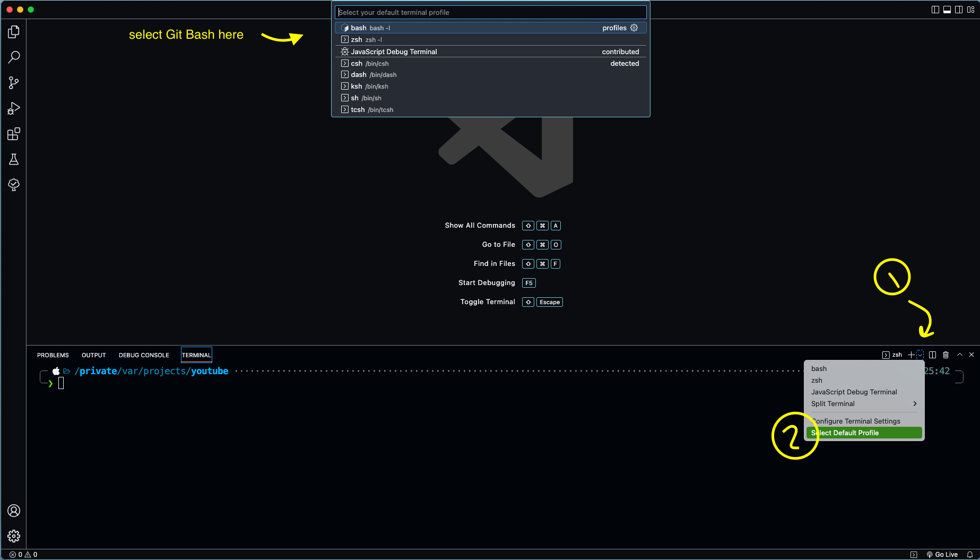Screen dimensions: 980x560
Task: Click Show All Commands shortcut hint
Action: tap(502, 226)
